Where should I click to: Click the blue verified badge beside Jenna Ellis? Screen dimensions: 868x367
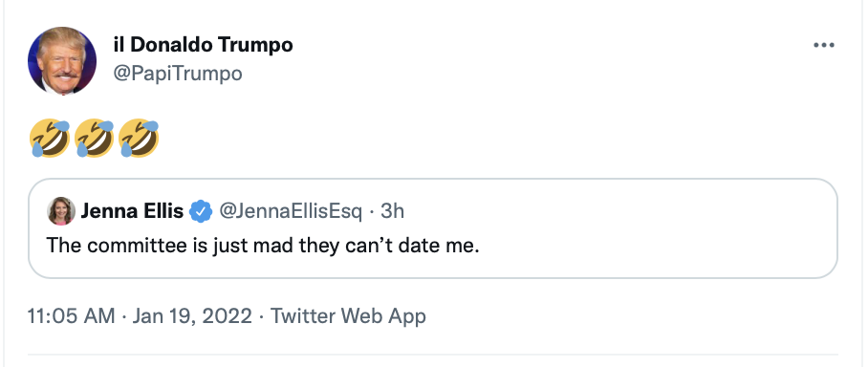pyautogui.click(x=201, y=211)
